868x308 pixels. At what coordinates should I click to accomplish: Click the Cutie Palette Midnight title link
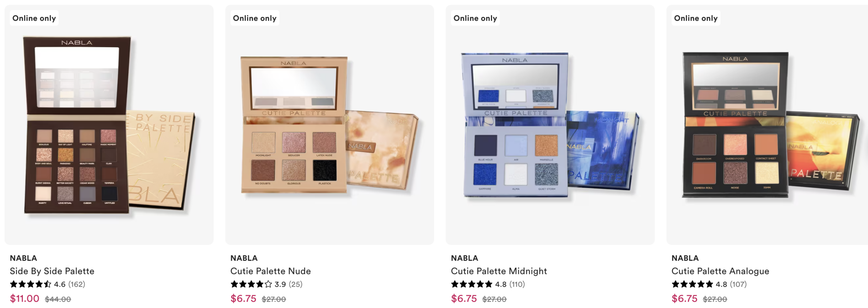499,271
